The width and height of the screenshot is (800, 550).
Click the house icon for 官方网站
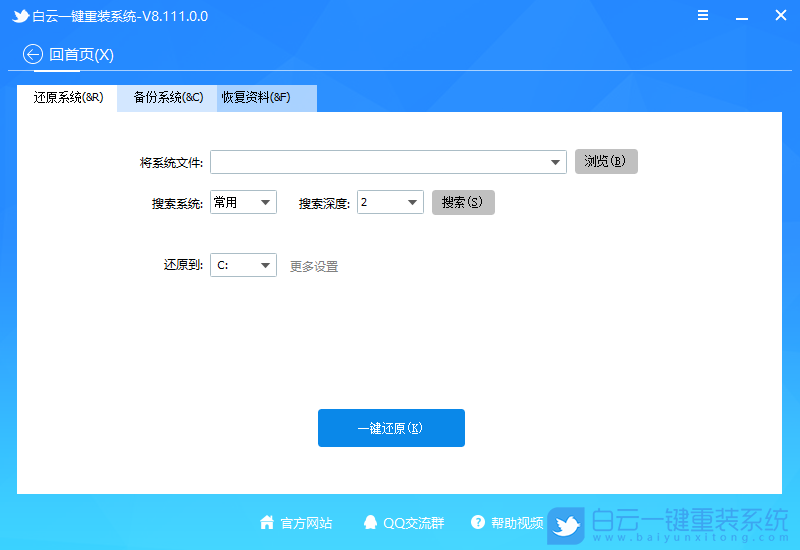(x=267, y=522)
